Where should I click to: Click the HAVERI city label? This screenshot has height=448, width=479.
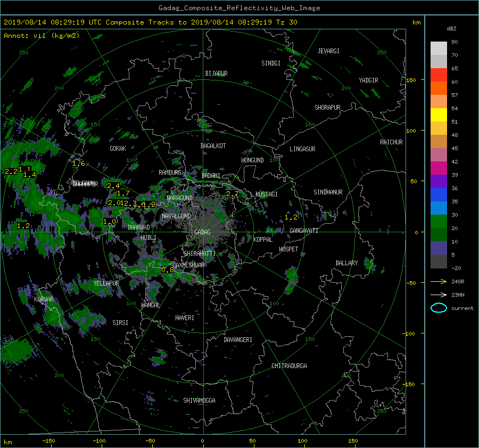pyautogui.click(x=185, y=318)
